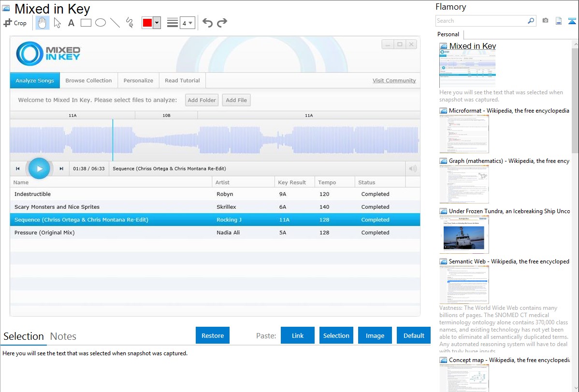This screenshot has width=579, height=392.
Task: Redo the annotation
Action: (x=222, y=23)
